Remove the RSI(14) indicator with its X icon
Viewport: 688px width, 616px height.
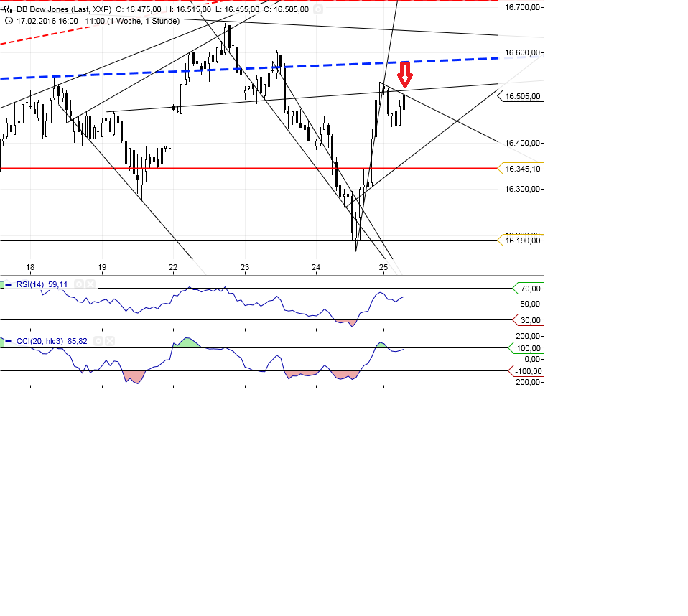point(90,284)
